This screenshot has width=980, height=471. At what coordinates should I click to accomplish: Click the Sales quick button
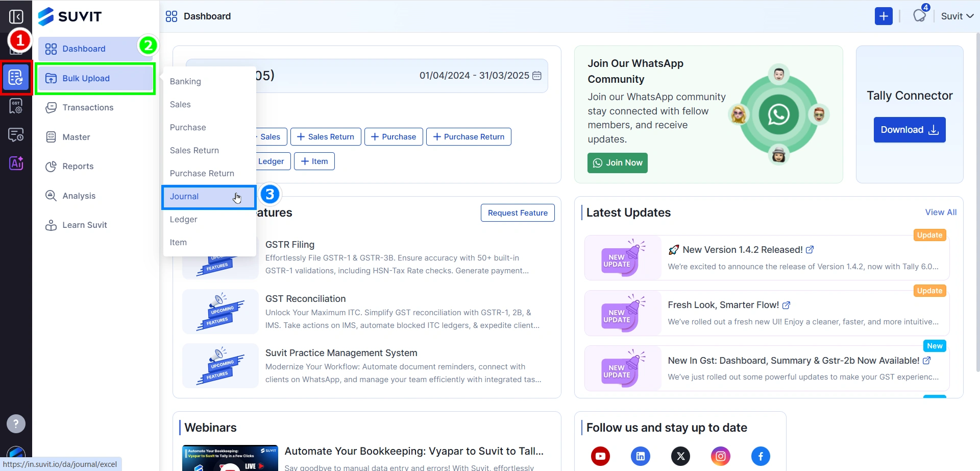click(x=271, y=137)
